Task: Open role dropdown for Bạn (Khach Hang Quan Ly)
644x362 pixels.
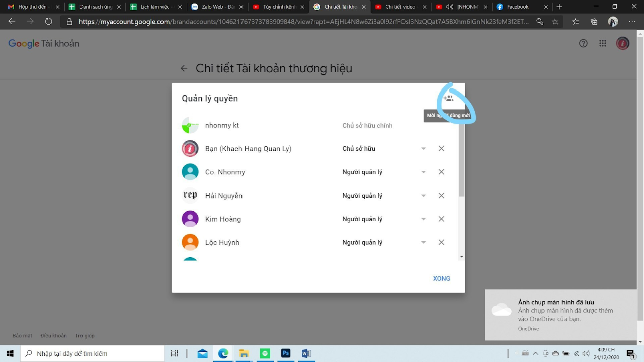Action: (x=423, y=149)
